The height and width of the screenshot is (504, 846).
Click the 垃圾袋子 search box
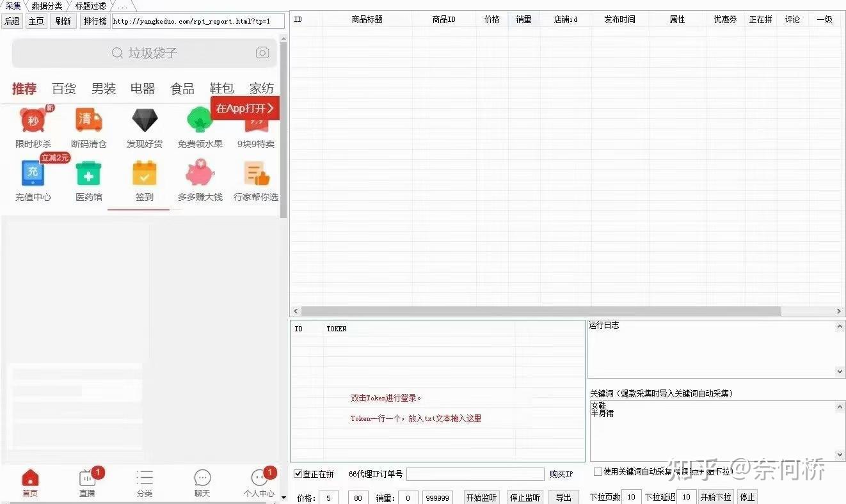point(145,53)
